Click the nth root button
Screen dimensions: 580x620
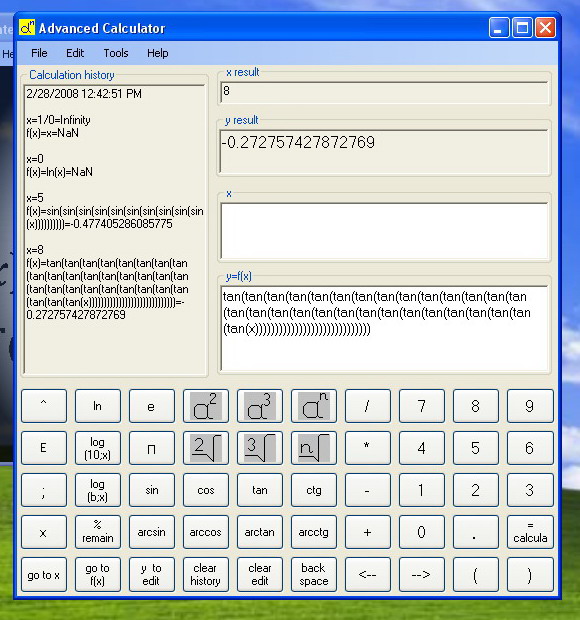click(x=314, y=448)
